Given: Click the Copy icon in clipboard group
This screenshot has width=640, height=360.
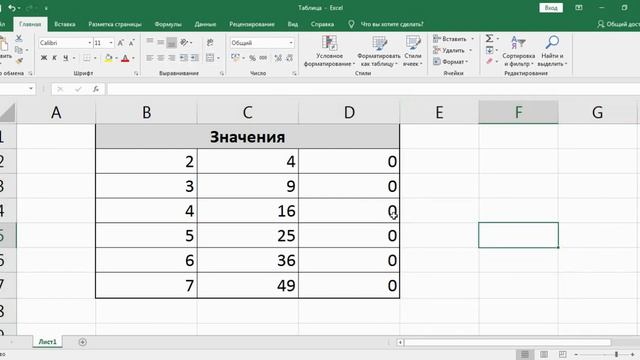Looking at the screenshot, I should click(19, 50).
